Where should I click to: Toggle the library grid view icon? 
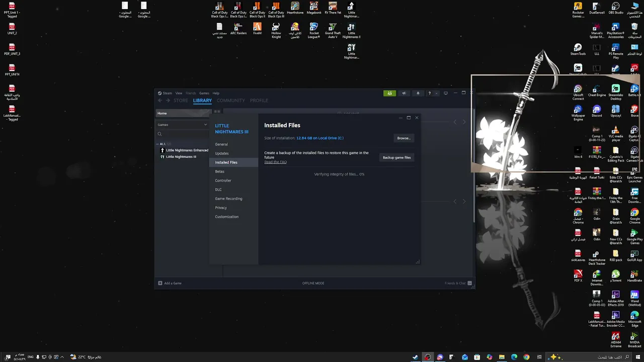pyautogui.click(x=217, y=112)
